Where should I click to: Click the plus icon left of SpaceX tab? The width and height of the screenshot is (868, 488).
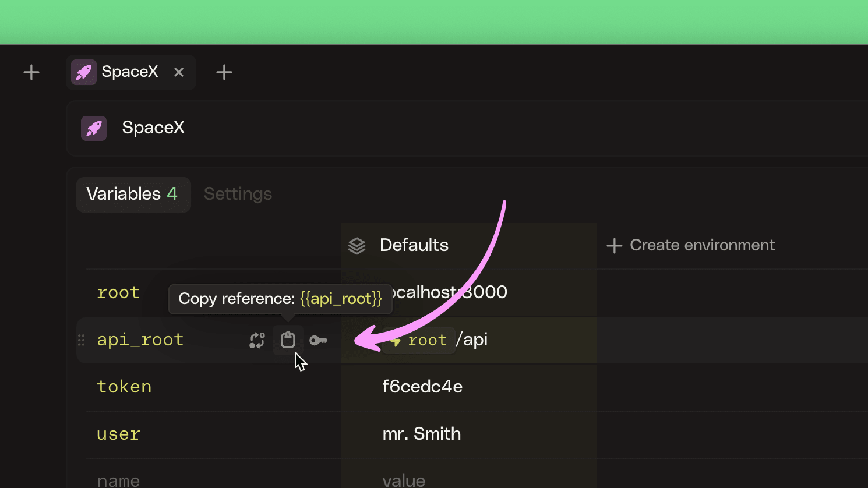(x=31, y=72)
